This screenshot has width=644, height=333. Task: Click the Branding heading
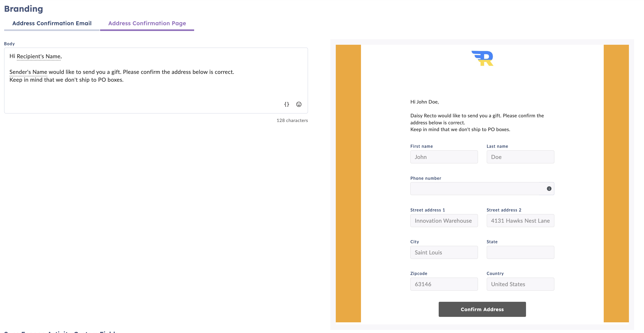[x=24, y=9]
